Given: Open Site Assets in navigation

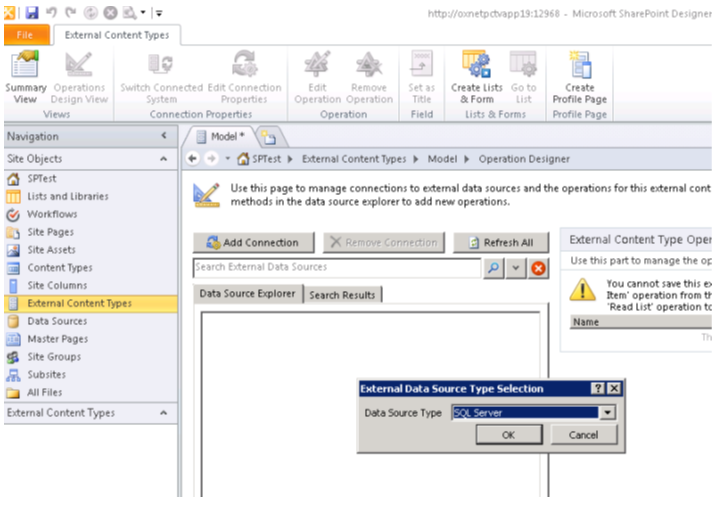Looking at the screenshot, I should tap(51, 250).
